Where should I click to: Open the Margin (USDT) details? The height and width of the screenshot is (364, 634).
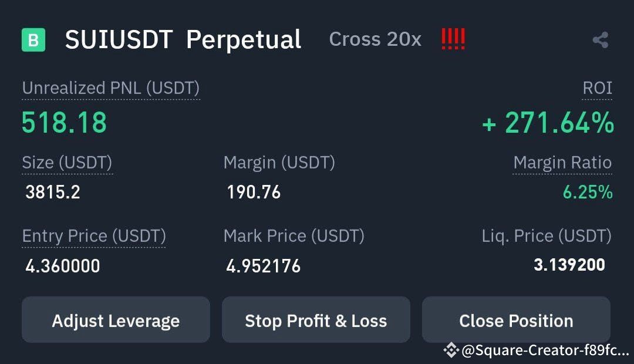(278, 162)
